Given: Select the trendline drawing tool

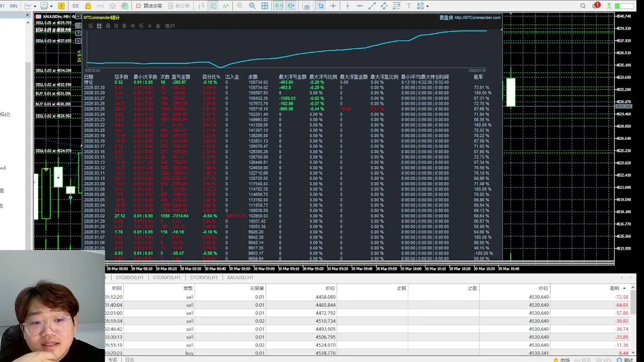Looking at the screenshot, I should tap(372, 6).
